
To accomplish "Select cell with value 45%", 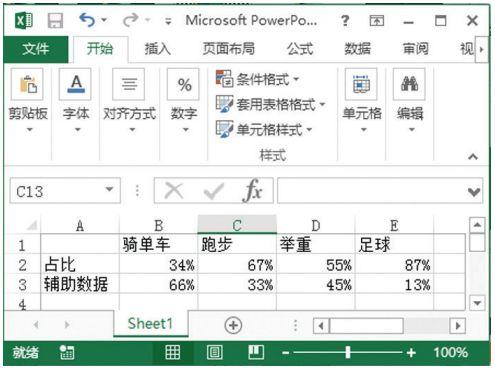I will coord(316,284).
